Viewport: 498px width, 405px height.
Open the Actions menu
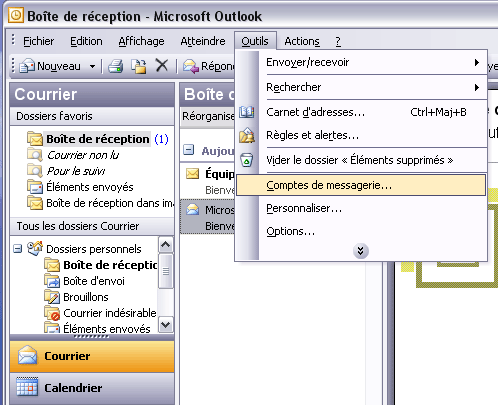(302, 41)
